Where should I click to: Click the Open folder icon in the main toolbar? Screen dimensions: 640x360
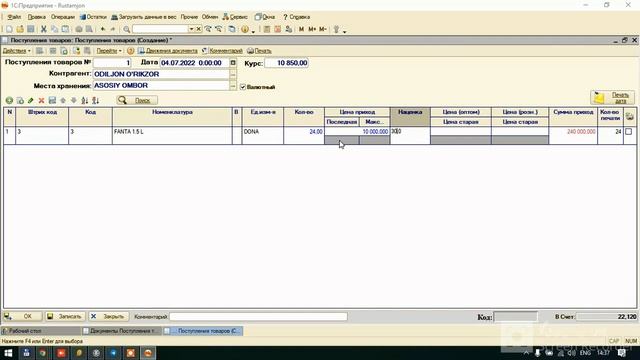point(20,29)
